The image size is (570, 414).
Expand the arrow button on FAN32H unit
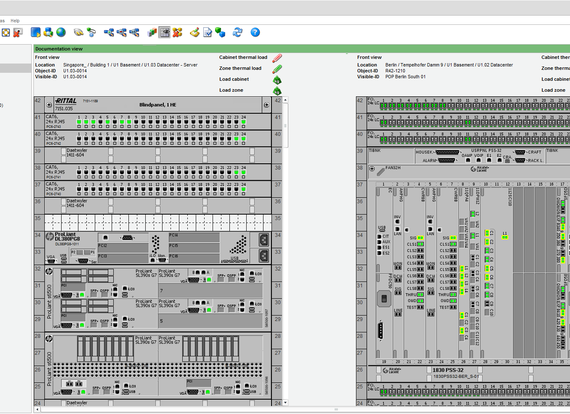pos(372,169)
